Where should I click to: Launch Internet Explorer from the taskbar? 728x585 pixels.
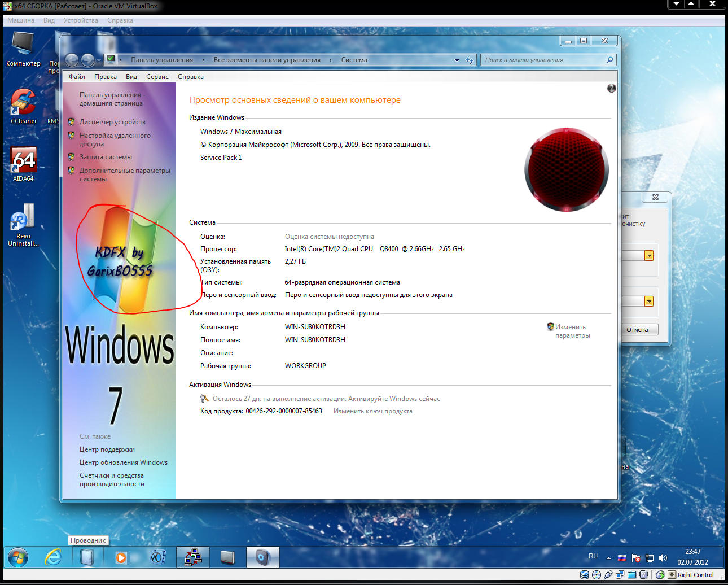[x=53, y=558]
